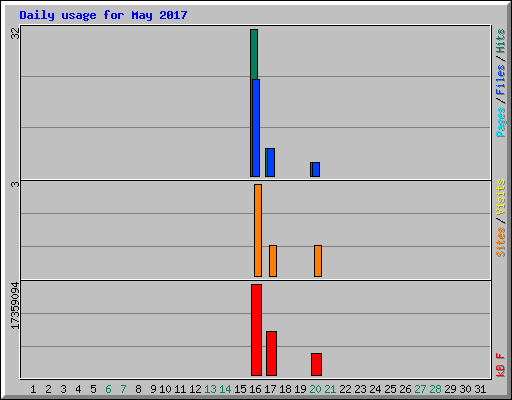Select the orange Sites bar for day 20
The width and height of the screenshot is (512, 400).
(x=318, y=261)
